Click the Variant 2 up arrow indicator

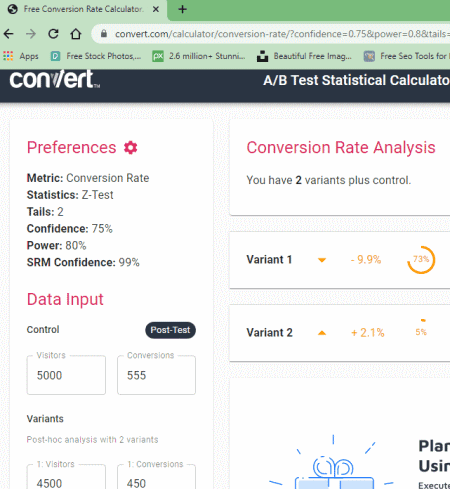click(322, 333)
